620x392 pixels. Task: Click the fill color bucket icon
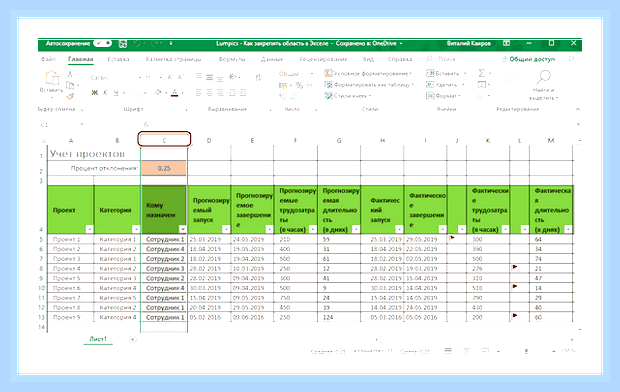point(158,93)
